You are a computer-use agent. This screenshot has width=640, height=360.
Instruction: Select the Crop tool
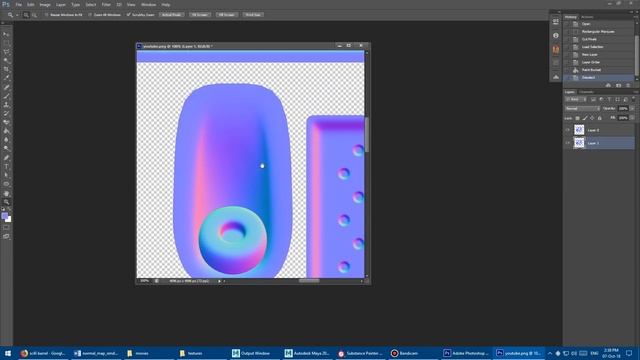point(6,69)
